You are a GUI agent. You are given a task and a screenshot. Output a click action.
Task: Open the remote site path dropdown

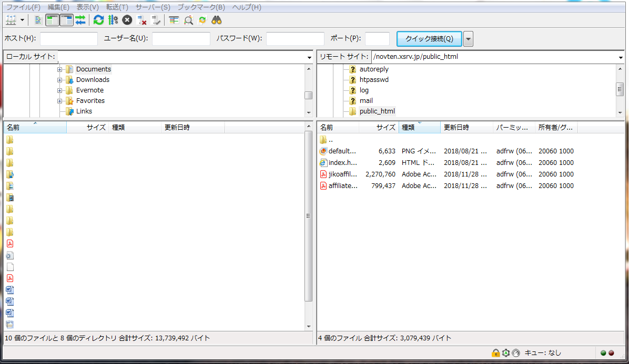[x=621, y=57]
